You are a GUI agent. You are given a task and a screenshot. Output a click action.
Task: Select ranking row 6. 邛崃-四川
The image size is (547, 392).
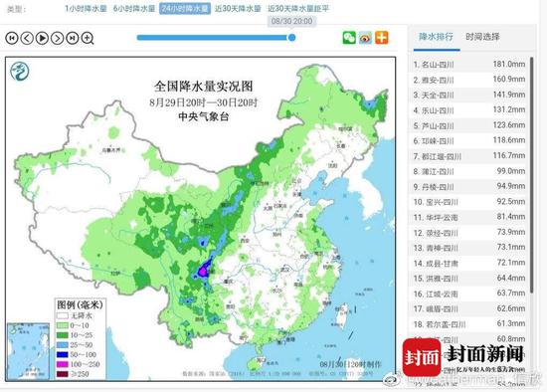tap(468, 140)
